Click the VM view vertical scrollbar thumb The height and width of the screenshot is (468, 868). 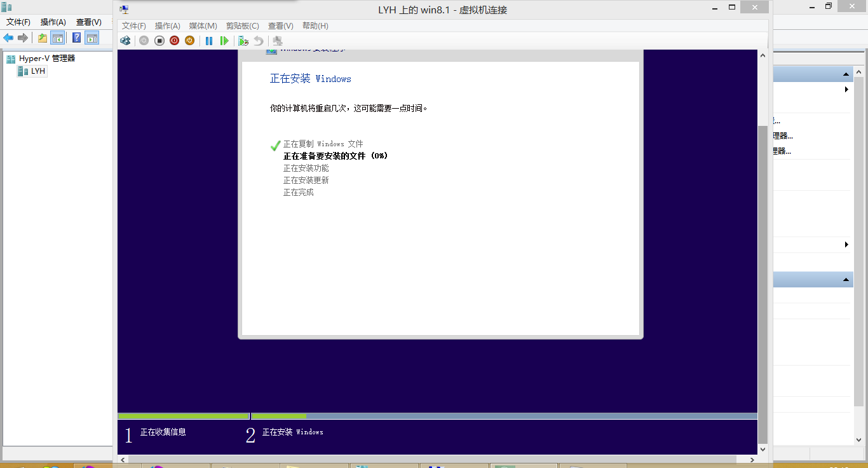(x=763, y=285)
